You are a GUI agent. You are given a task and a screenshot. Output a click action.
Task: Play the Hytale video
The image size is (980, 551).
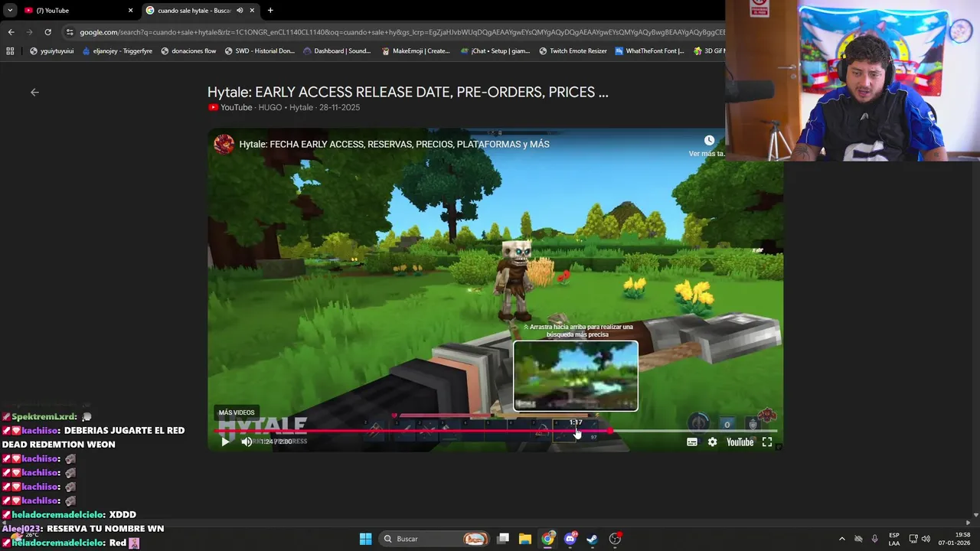click(225, 442)
